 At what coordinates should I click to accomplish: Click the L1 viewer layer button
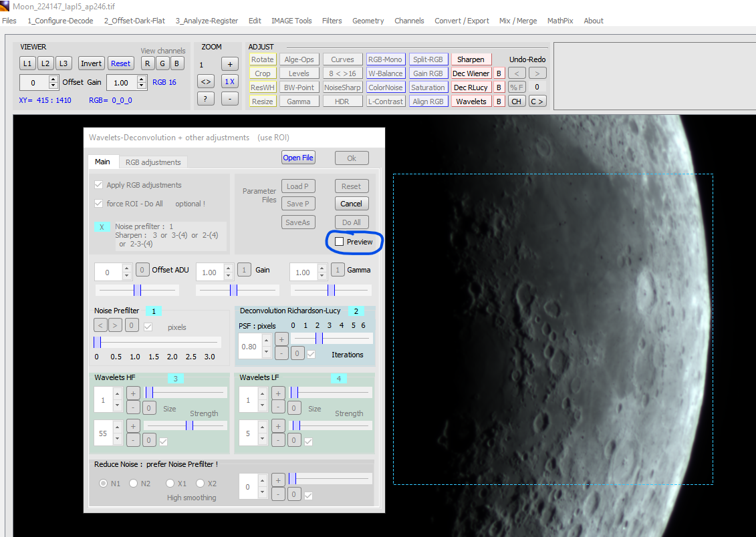27,63
